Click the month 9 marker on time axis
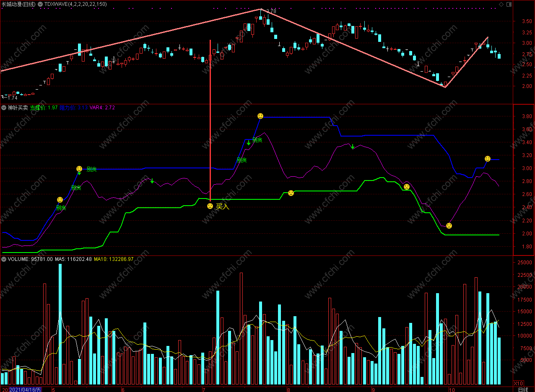Viewport: 535px width, 392px height. coord(374,389)
